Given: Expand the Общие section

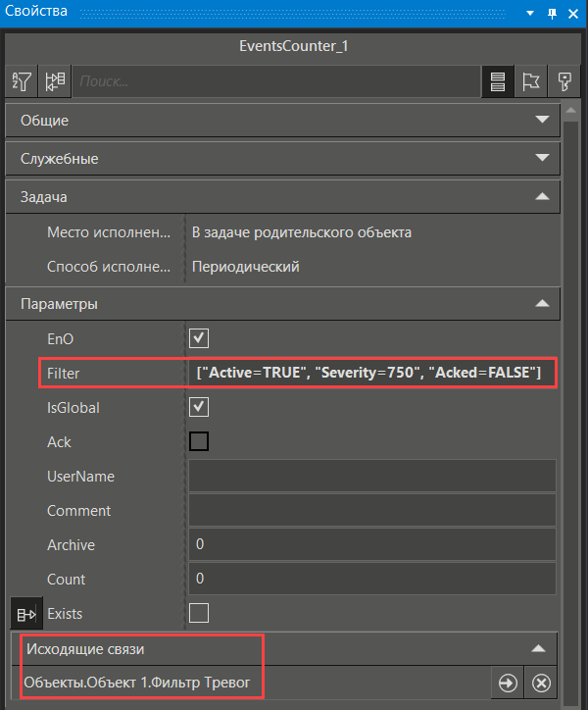Looking at the screenshot, I should click(x=542, y=121).
